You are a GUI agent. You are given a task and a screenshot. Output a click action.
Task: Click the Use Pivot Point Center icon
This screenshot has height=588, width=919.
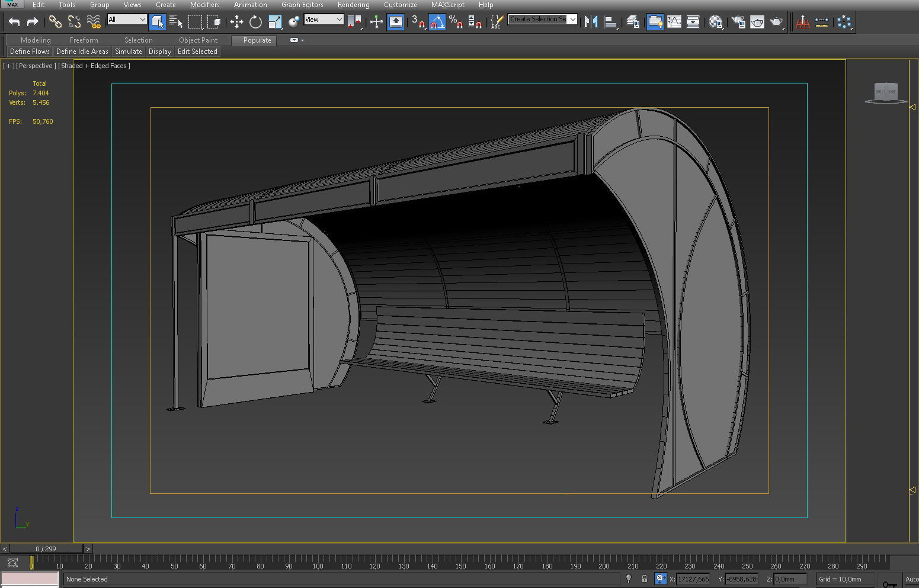tap(354, 22)
